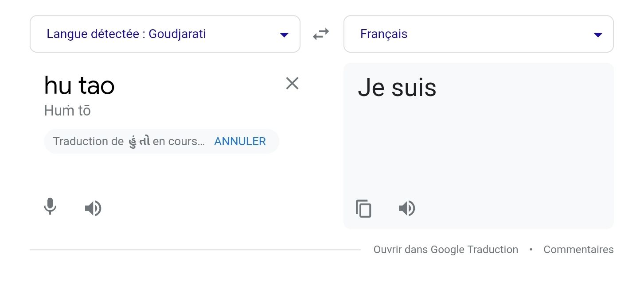Viewport: 644px width, 281px height.
Task: Copy the French translation
Action: (363, 208)
